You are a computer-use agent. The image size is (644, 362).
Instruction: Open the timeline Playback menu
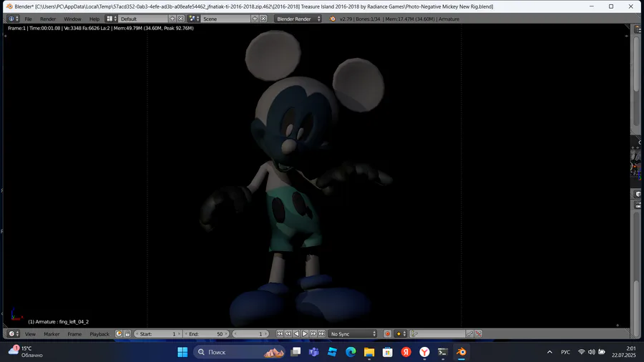tap(99, 334)
